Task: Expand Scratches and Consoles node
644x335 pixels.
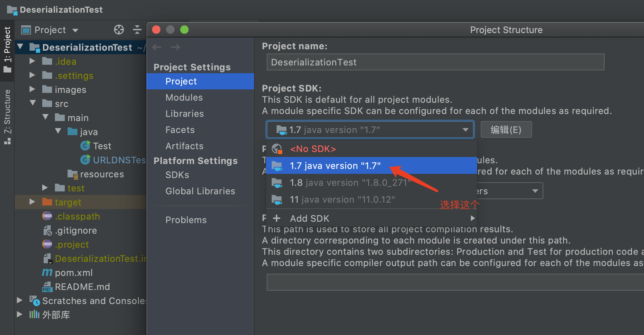Action: 20,301
